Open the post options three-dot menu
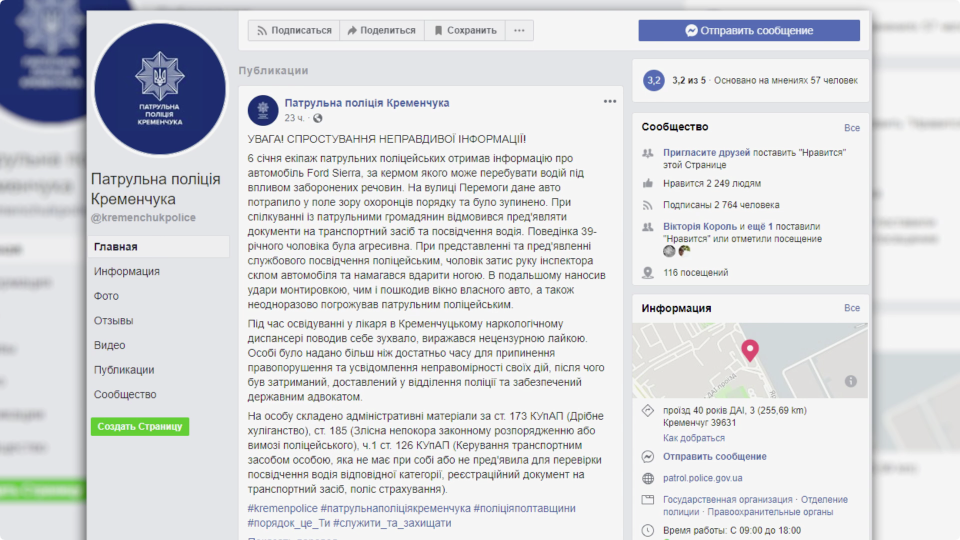Image resolution: width=960 pixels, height=540 pixels. point(610,102)
